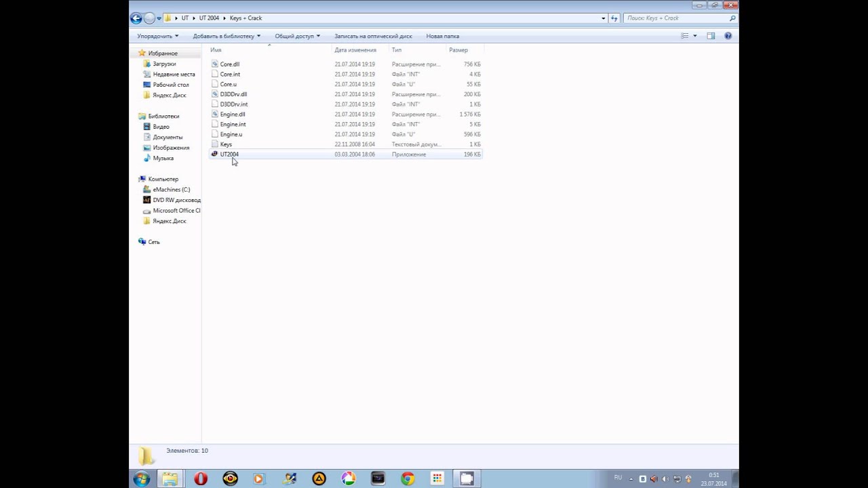Expand the Упорядочить menu
This screenshot has width=868, height=488.
pyautogui.click(x=158, y=36)
